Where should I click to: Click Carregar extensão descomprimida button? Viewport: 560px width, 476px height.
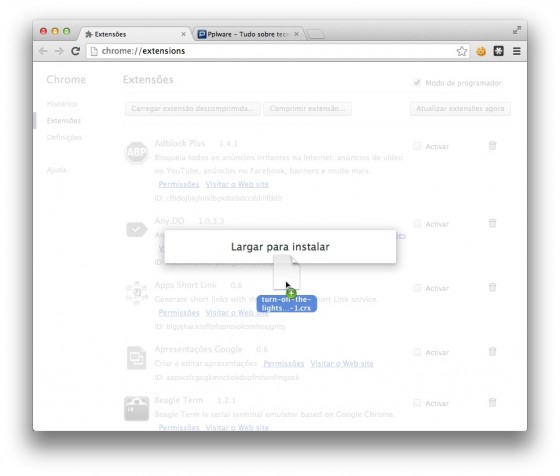pyautogui.click(x=192, y=109)
